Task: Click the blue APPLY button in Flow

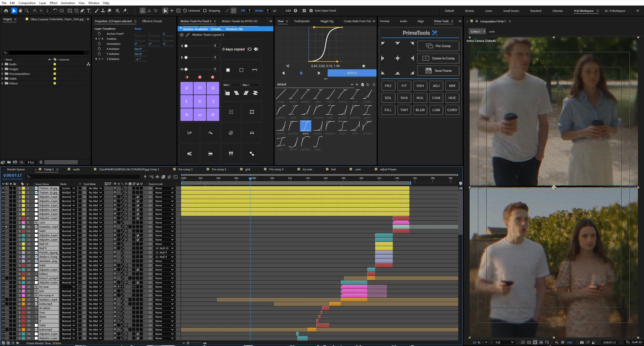Action: coord(352,73)
